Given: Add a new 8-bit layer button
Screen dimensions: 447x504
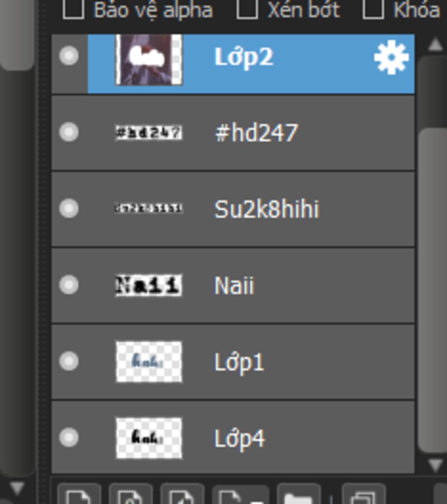Looking at the screenshot, I should pos(131,494).
